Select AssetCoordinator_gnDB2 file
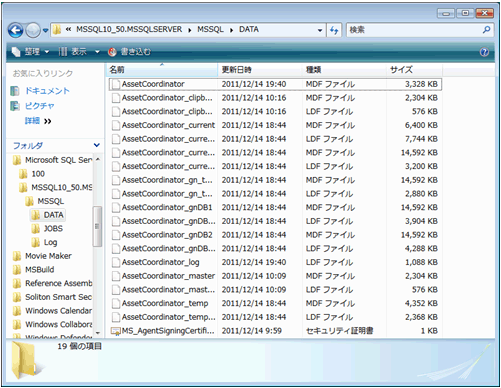Viewport: 501px width, 388px height. click(167, 235)
